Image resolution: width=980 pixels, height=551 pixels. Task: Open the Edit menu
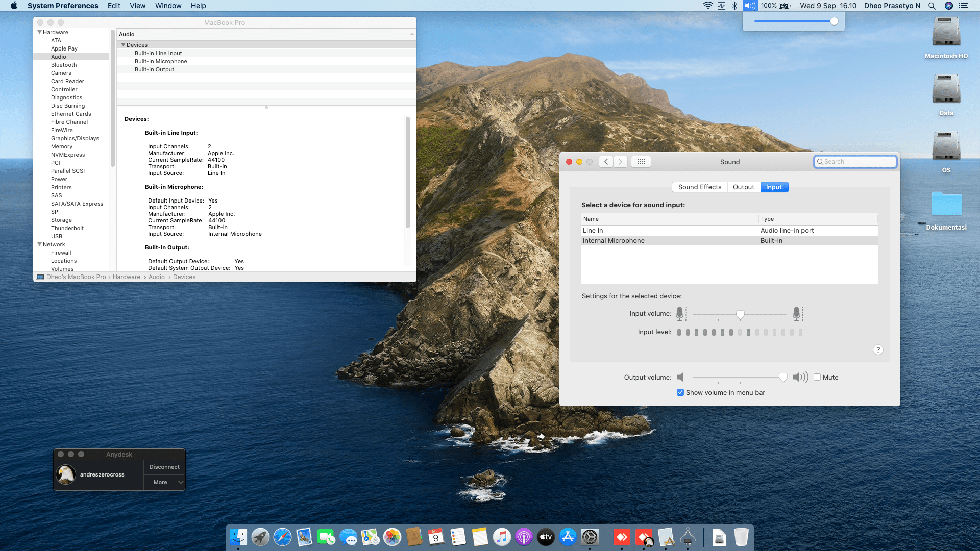point(114,6)
